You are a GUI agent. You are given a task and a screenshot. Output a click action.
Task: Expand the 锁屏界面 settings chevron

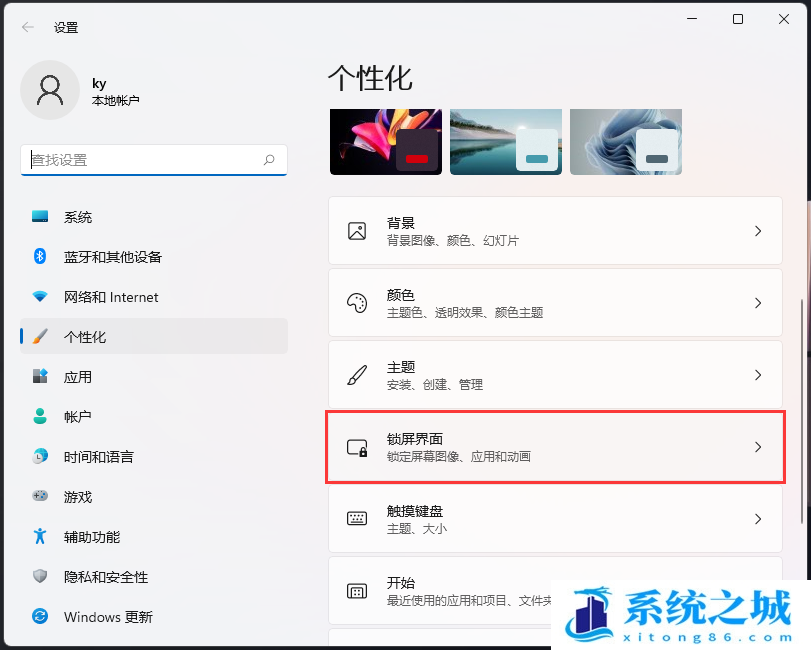click(758, 447)
